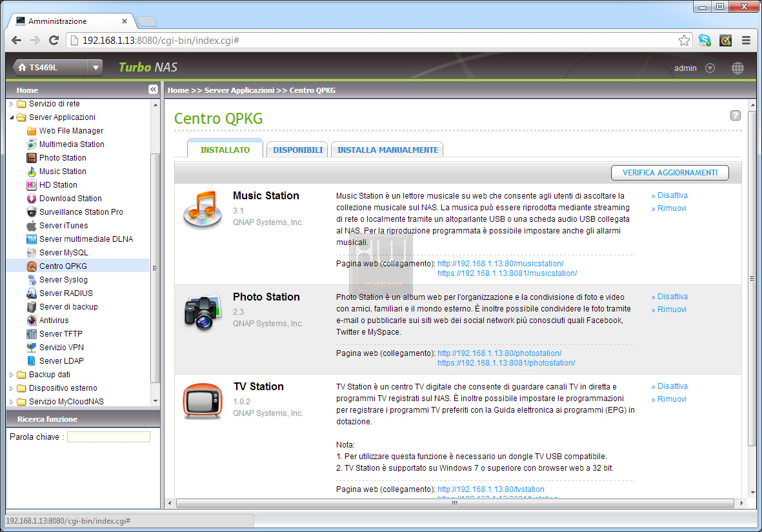Image resolution: width=762 pixels, height=532 pixels.
Task: Select Server LDAP icon
Action: 32,361
